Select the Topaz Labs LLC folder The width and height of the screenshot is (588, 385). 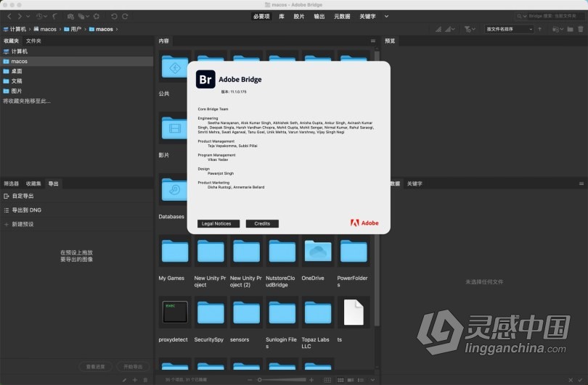tap(318, 312)
